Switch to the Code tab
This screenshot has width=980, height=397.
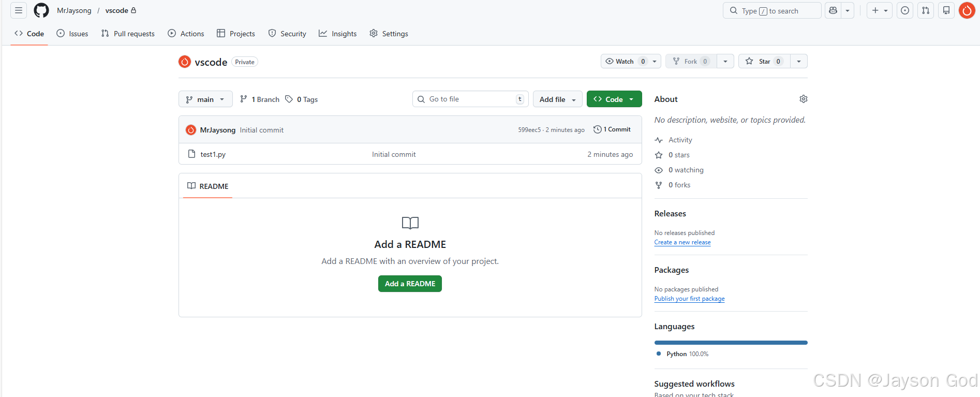pyautogui.click(x=29, y=34)
